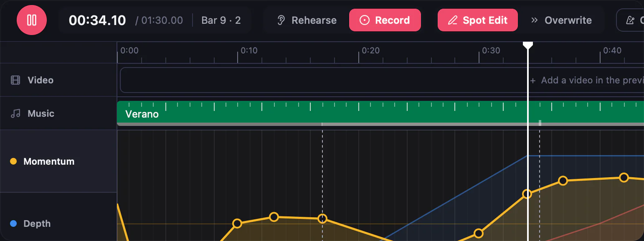
Task: Click the Bar 9 · 2 position readout
Action: click(221, 20)
